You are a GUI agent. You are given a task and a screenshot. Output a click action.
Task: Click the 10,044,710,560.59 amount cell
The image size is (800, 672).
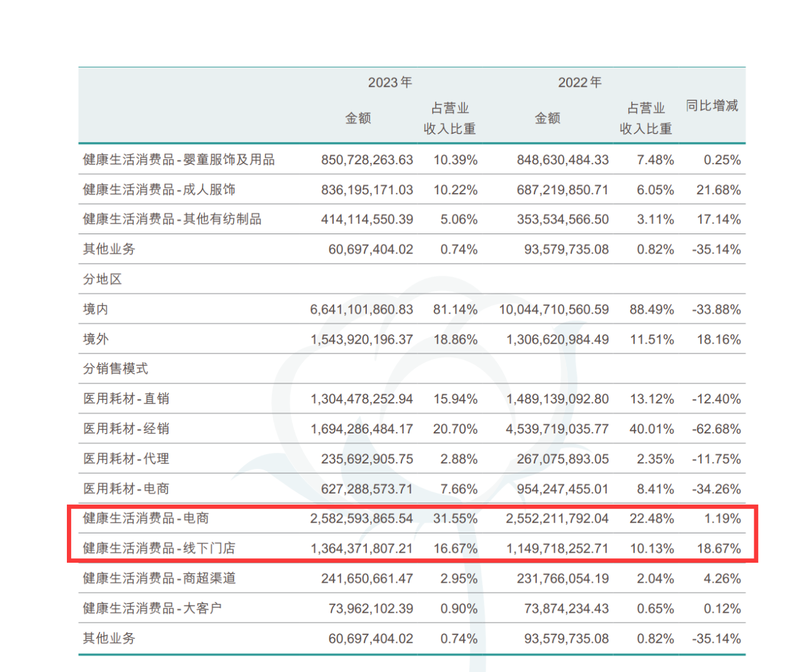(553, 309)
